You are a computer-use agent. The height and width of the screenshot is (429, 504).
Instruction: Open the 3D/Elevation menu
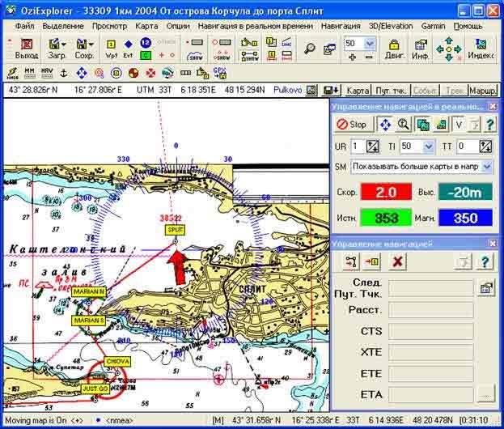click(x=391, y=26)
